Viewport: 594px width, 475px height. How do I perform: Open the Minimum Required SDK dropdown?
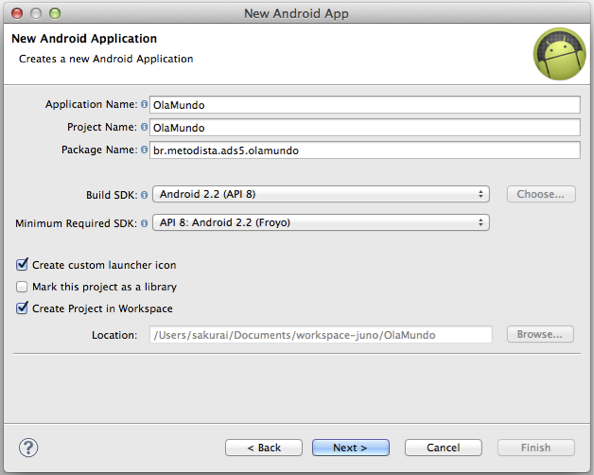tap(321, 222)
